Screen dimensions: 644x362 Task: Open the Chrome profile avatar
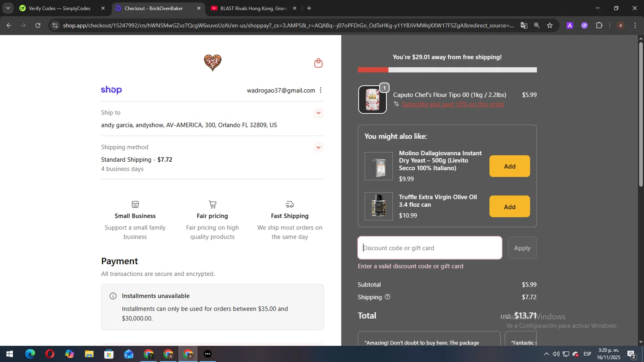pos(620,25)
